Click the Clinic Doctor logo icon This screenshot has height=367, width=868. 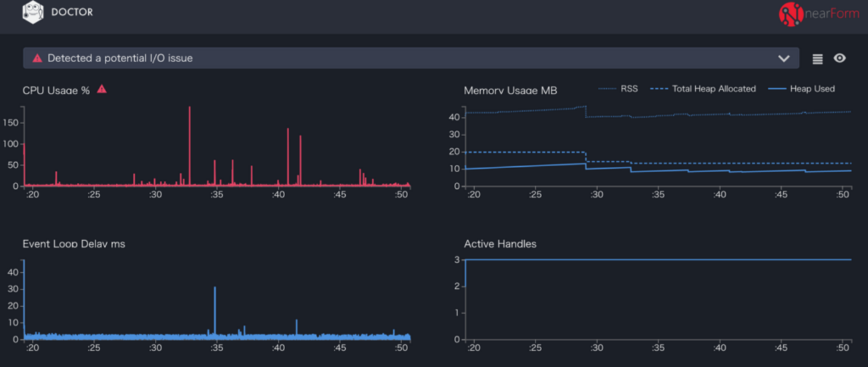pos(33,12)
